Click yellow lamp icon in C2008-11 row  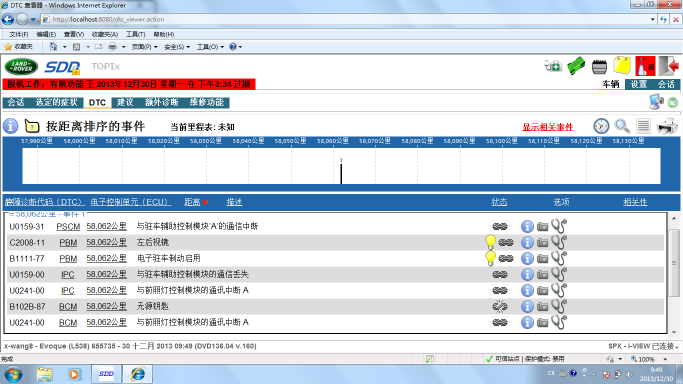(x=490, y=242)
